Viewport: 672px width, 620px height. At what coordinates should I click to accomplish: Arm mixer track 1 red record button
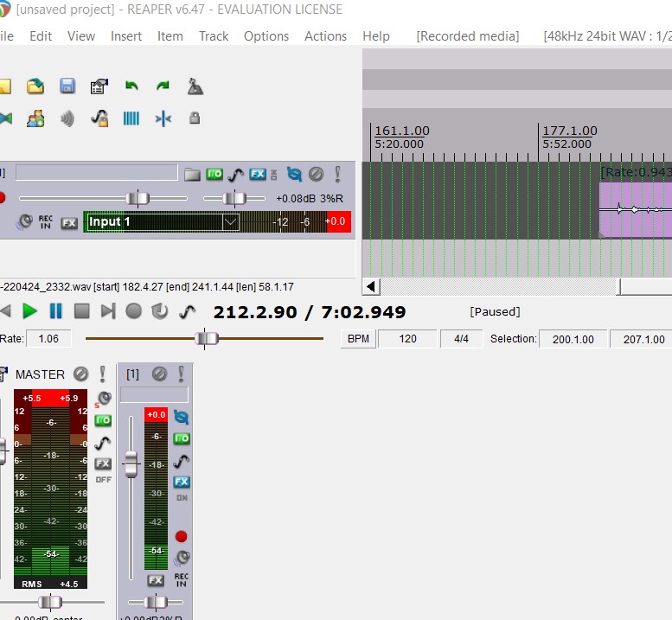(x=182, y=536)
